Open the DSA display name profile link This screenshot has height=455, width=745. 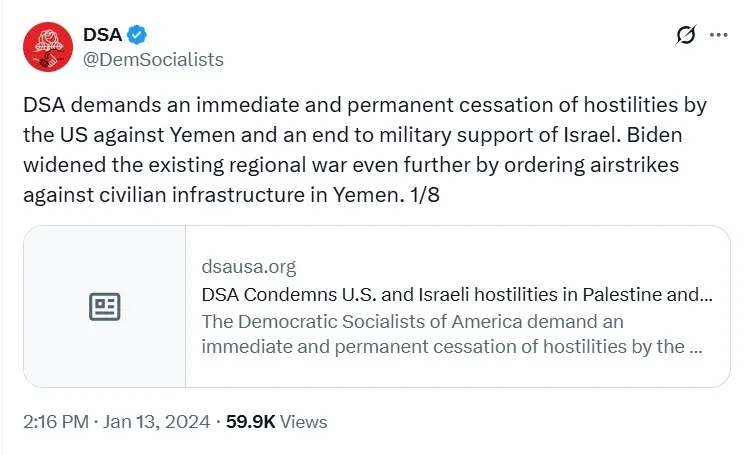click(103, 35)
